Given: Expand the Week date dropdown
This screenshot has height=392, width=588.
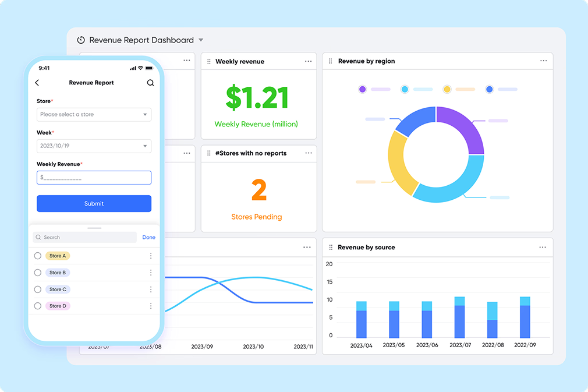Looking at the screenshot, I should 94,146.
